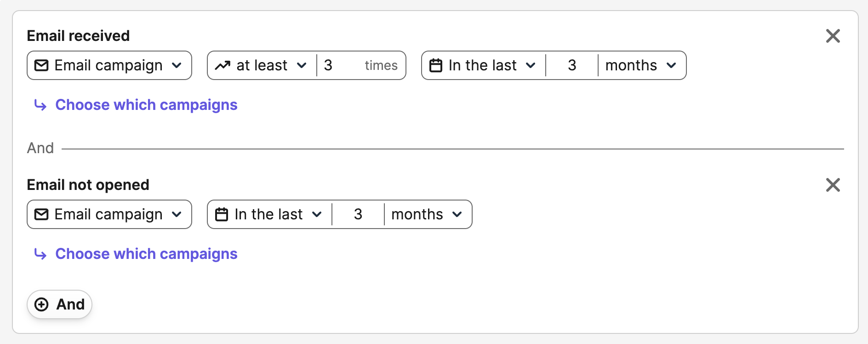The image size is (868, 344).
Task: Open Email campaign dropdown under Email not opened
Action: [x=109, y=214]
